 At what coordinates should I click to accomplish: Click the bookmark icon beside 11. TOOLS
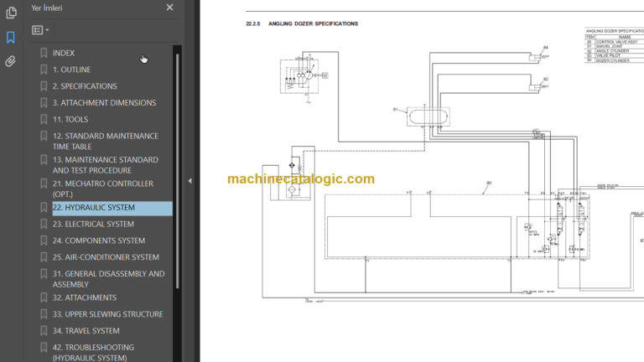[x=44, y=120]
